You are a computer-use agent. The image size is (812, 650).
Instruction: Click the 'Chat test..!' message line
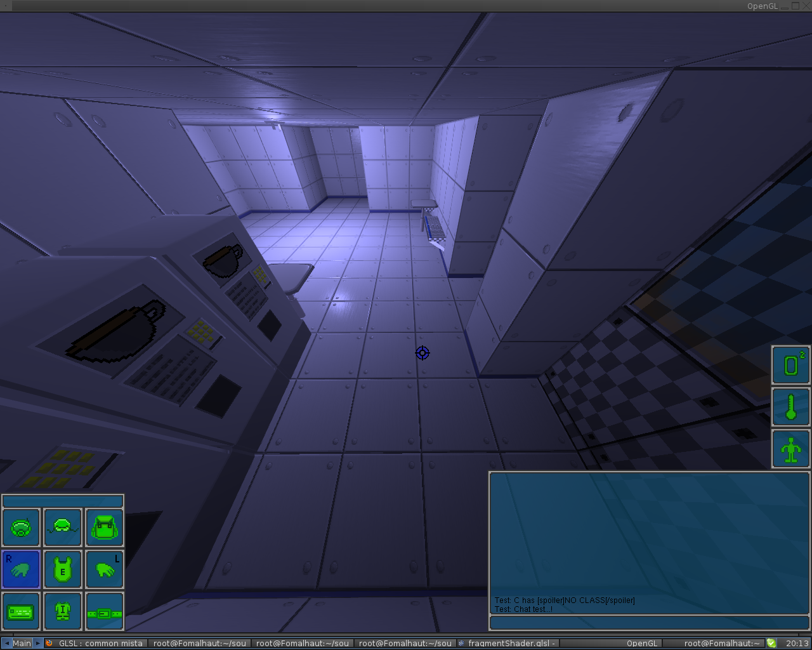click(x=524, y=609)
